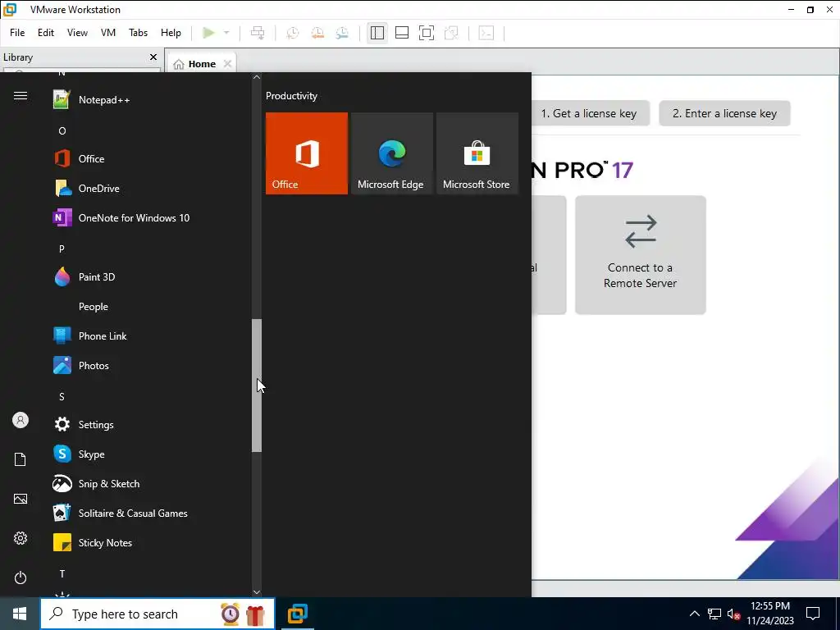This screenshot has width=840, height=630.
Task: Click the Take Snapshot clock icon
Action: [x=293, y=33]
